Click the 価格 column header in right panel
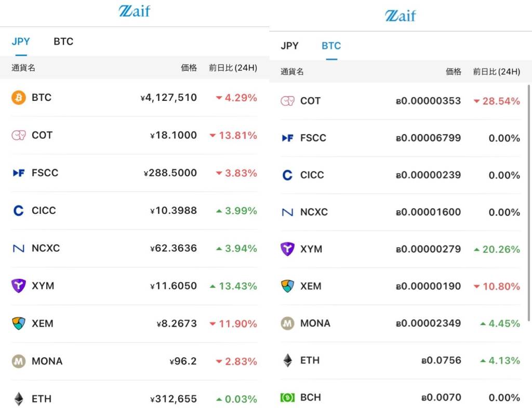 pos(454,72)
